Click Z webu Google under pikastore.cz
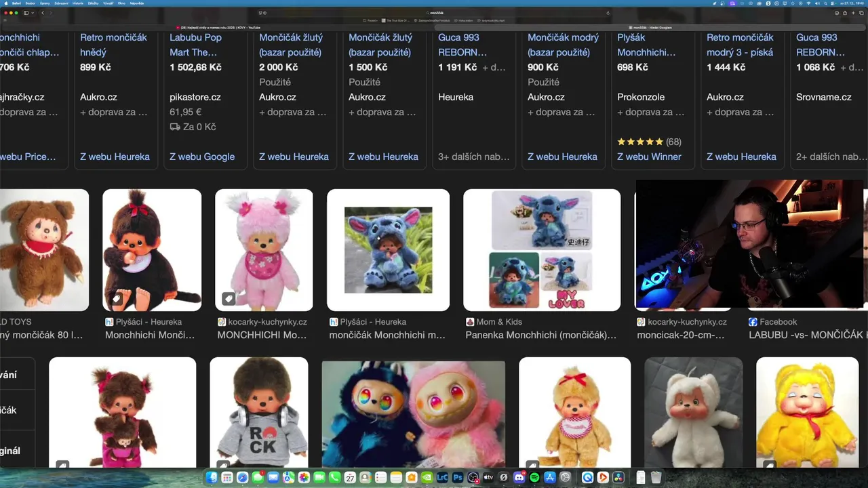This screenshot has height=488, width=868. click(202, 157)
